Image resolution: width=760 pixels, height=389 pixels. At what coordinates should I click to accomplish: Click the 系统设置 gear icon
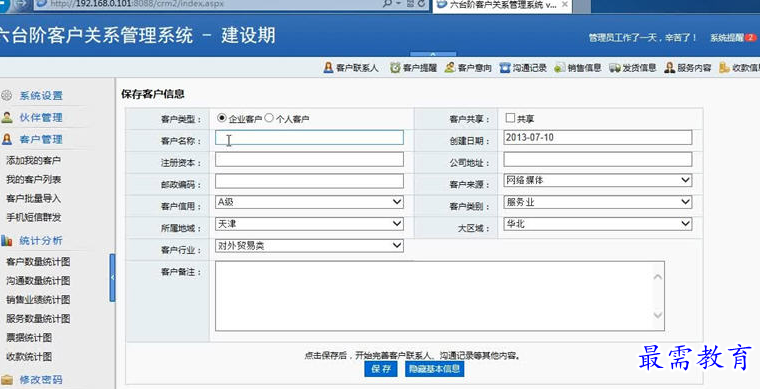click(x=7, y=95)
